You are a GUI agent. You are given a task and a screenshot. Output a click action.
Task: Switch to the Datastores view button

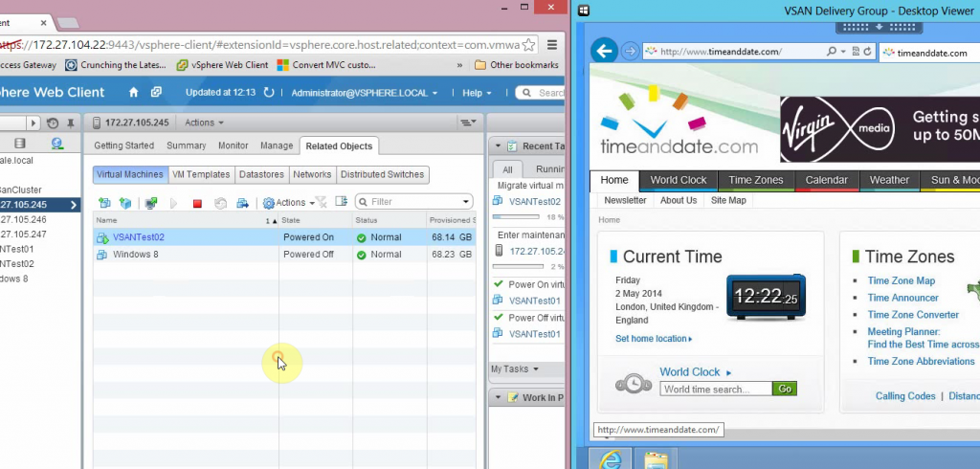coord(261,175)
